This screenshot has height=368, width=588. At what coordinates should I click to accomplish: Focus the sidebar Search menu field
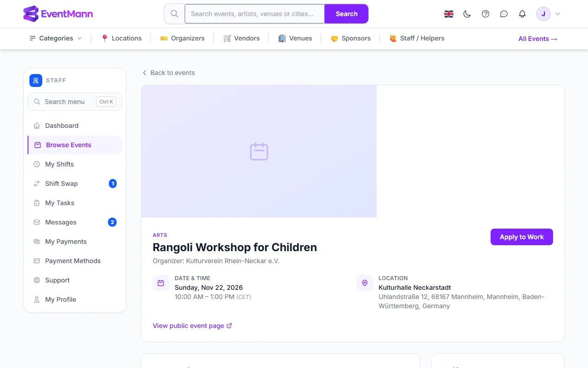[x=75, y=102]
